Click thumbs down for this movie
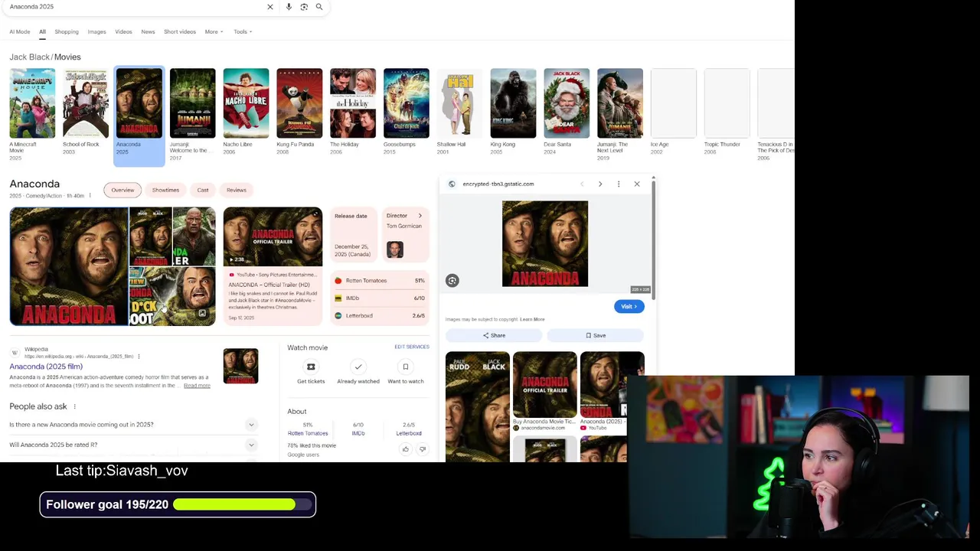This screenshot has width=980, height=551. [422, 449]
